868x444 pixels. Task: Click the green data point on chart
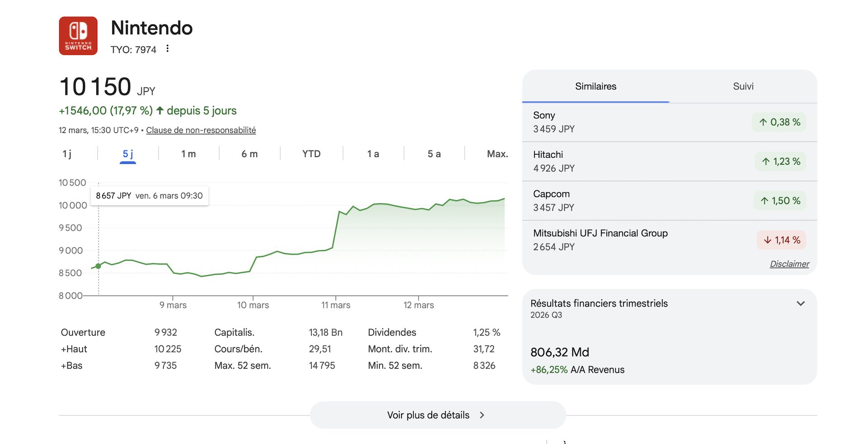[98, 266]
